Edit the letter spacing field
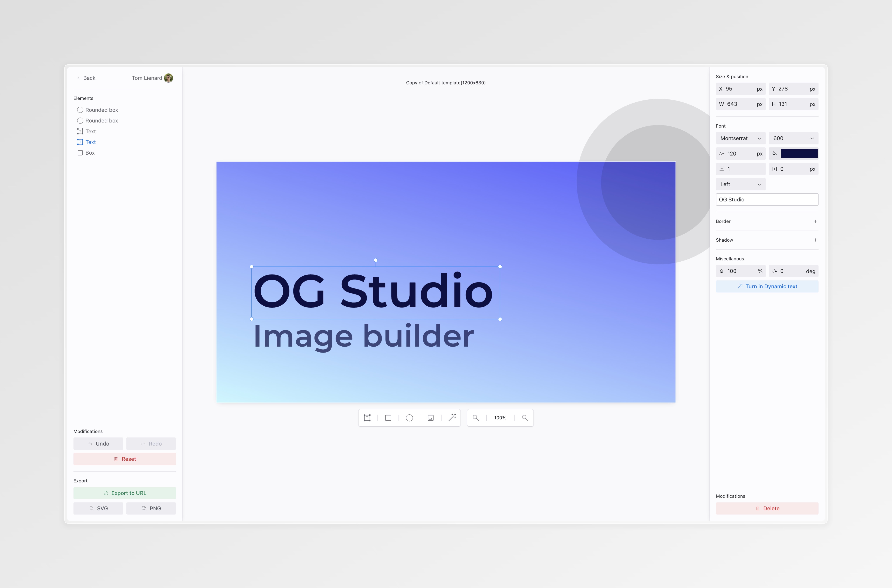Image resolution: width=892 pixels, height=588 pixels. pyautogui.click(x=793, y=169)
